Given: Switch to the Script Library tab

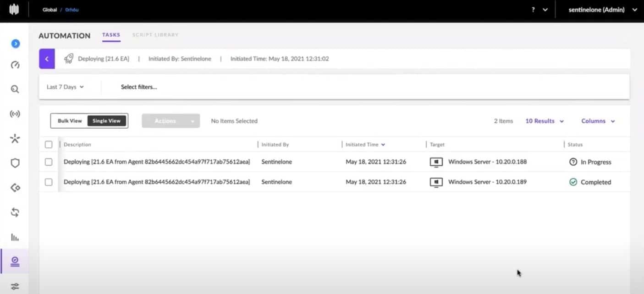Looking at the screenshot, I should point(155,35).
